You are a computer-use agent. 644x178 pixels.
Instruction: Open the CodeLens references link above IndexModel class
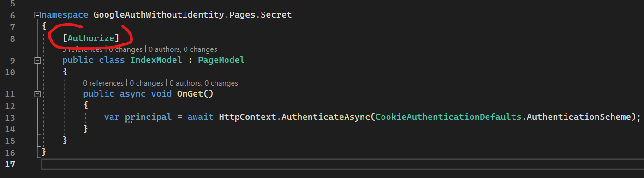[83, 49]
